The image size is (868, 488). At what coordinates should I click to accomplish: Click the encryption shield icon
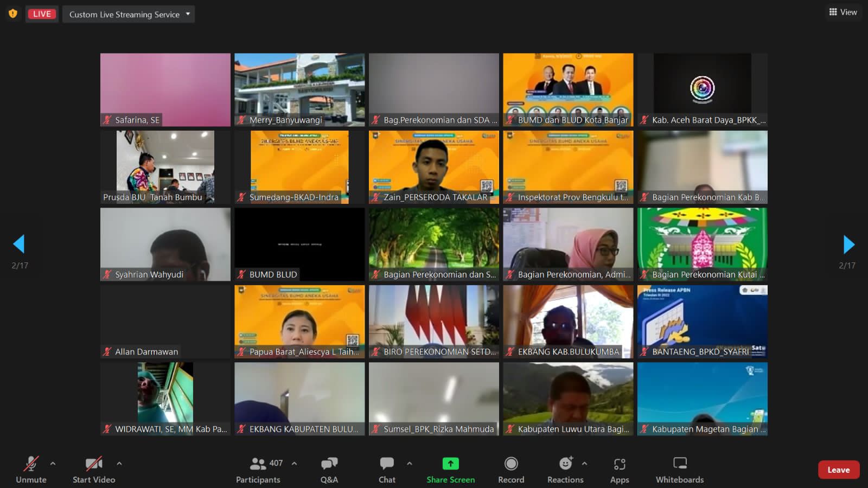[13, 14]
